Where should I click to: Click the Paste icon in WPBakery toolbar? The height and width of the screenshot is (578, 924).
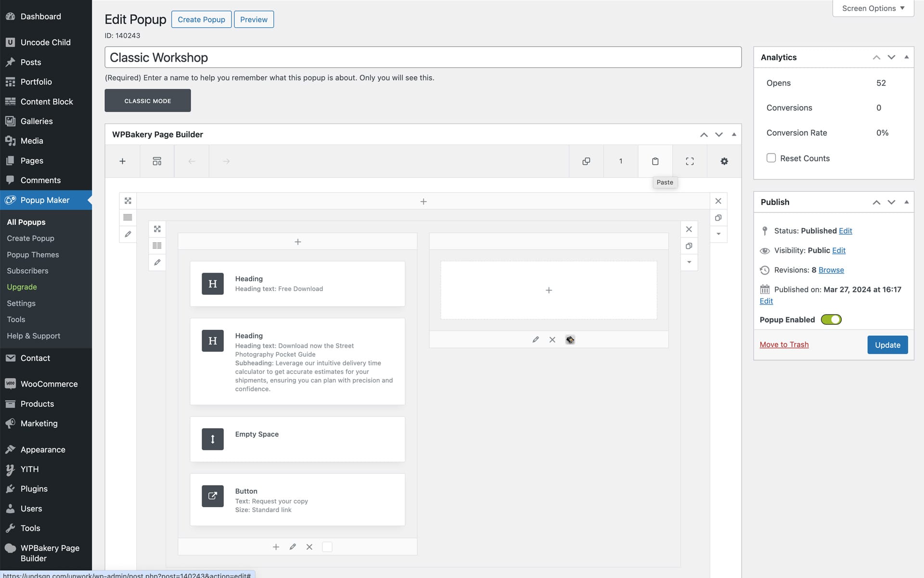(x=655, y=161)
